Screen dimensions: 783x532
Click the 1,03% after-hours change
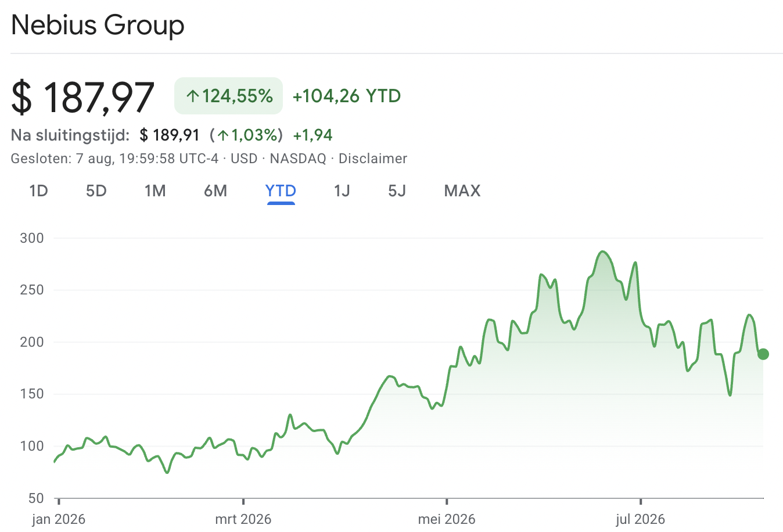(x=246, y=135)
